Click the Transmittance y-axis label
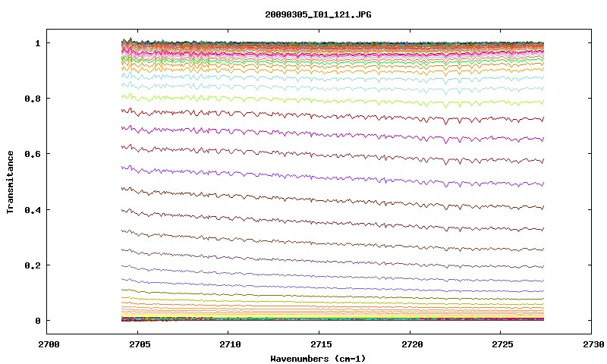The height and width of the screenshot is (364, 607). 11,182
